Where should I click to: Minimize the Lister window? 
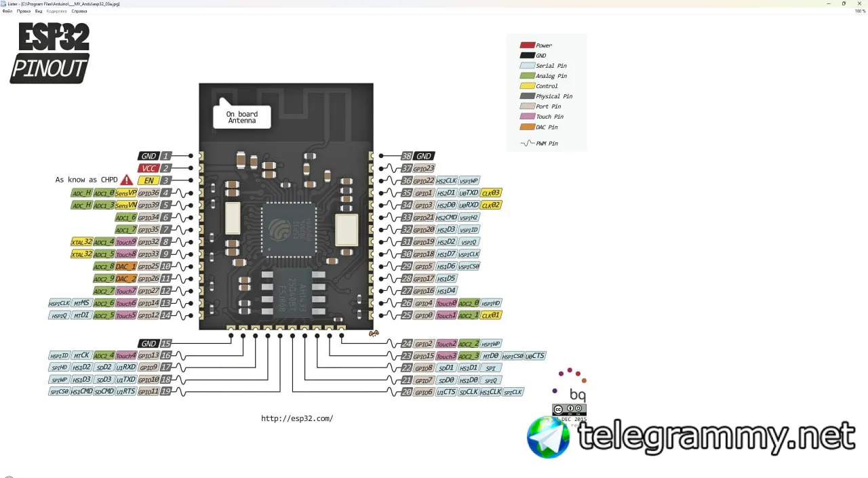click(x=829, y=3)
